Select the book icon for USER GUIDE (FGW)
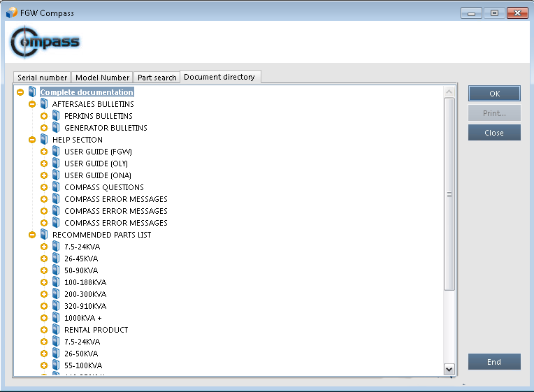The height and width of the screenshot is (392, 534). pos(56,152)
